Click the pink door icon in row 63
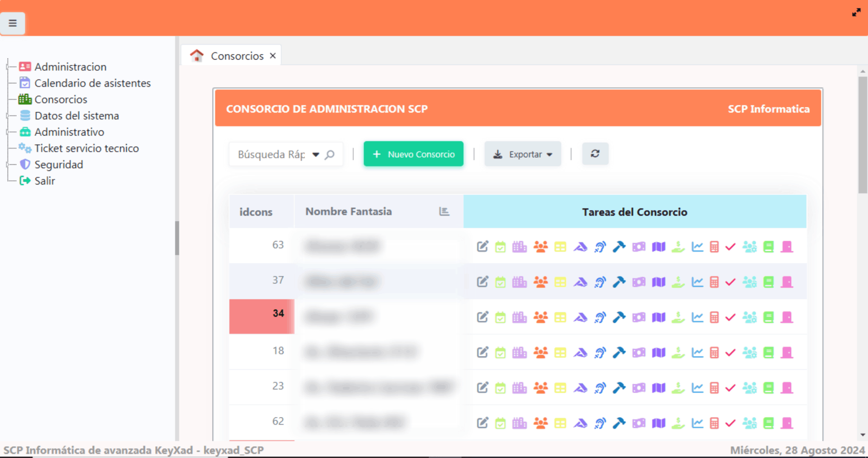 787,247
